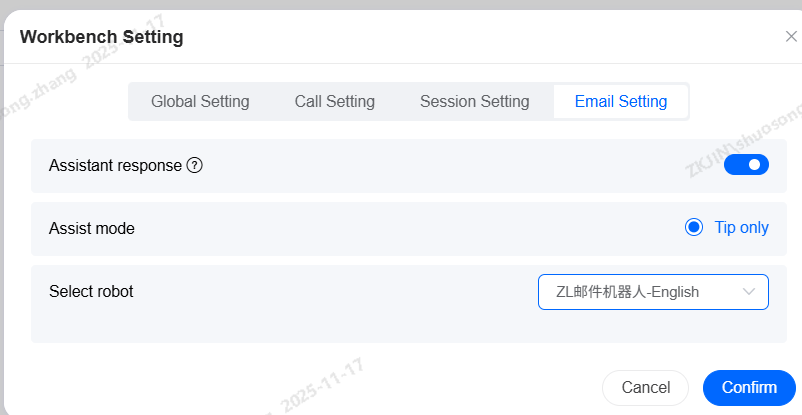The height and width of the screenshot is (415, 802).
Task: Click the Tip only label text
Action: click(x=741, y=228)
